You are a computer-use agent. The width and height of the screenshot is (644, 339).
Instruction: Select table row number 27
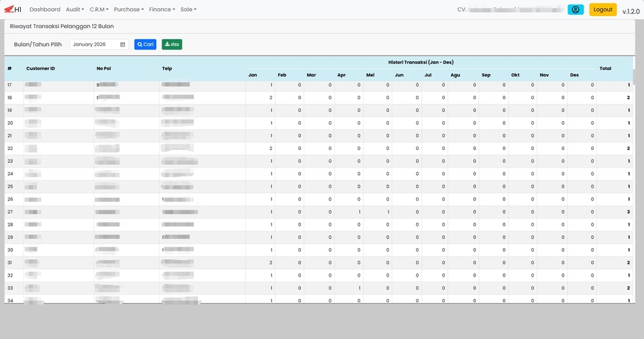tap(318, 212)
